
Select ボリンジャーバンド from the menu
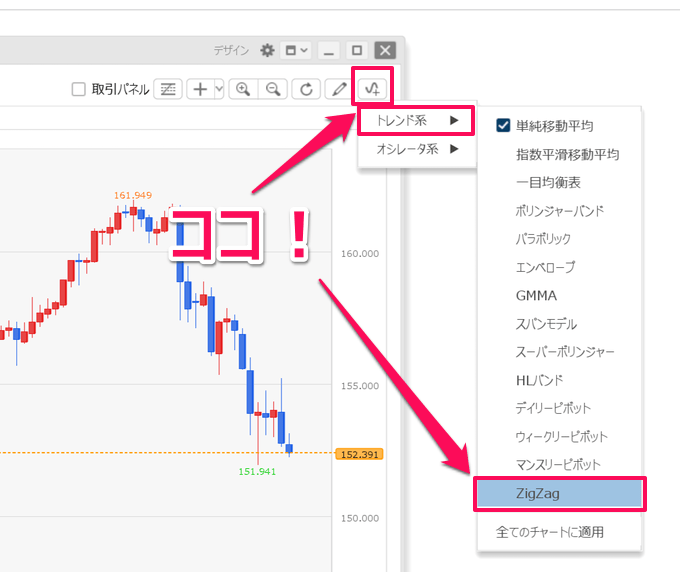pyautogui.click(x=559, y=211)
